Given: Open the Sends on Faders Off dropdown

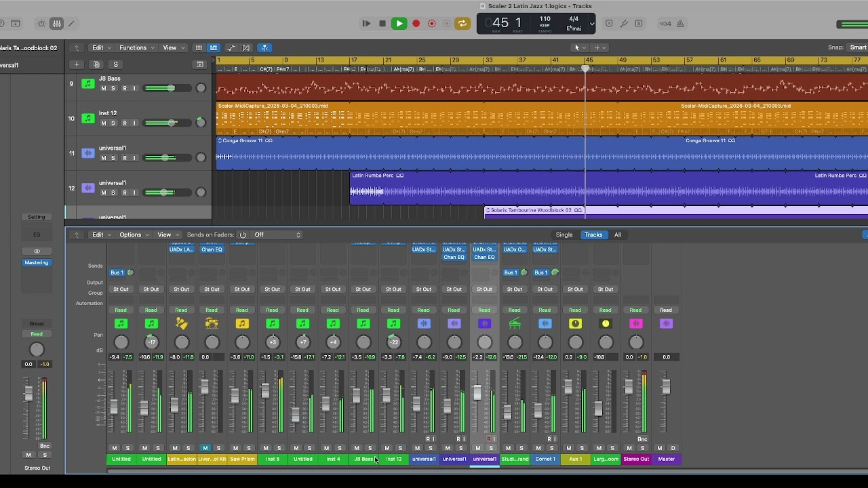Looking at the screenshot, I should pyautogui.click(x=276, y=235).
